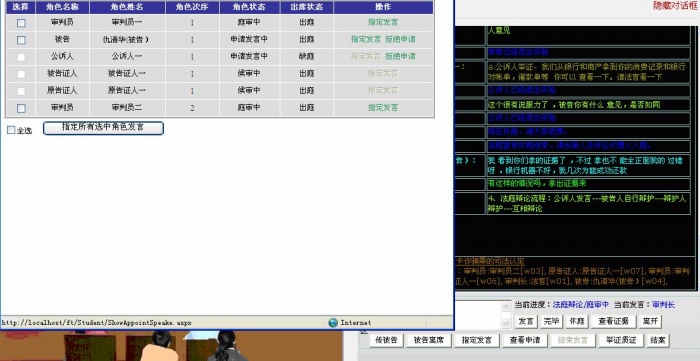Click the 选择 column header

[21, 8]
